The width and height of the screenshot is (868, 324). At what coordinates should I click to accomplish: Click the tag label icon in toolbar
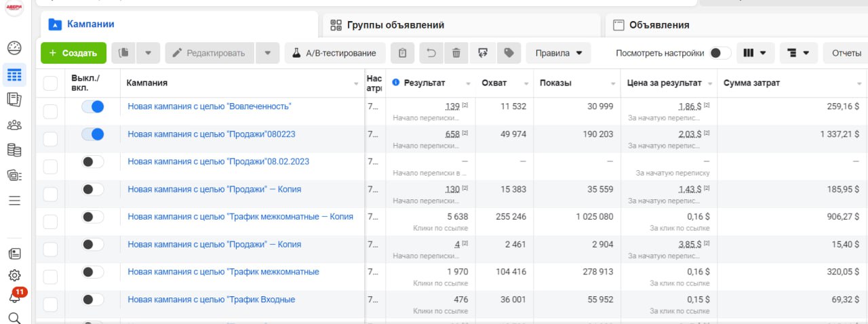click(509, 53)
